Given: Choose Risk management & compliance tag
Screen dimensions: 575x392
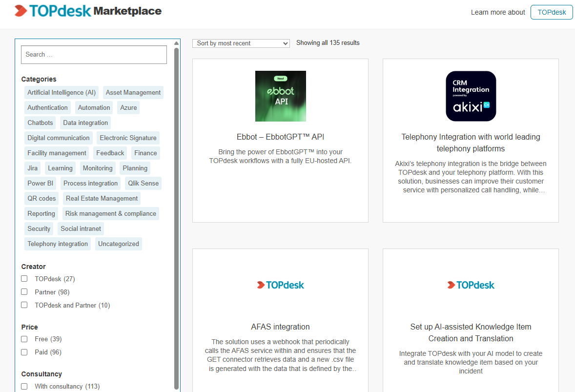Looking at the screenshot, I should point(111,213).
